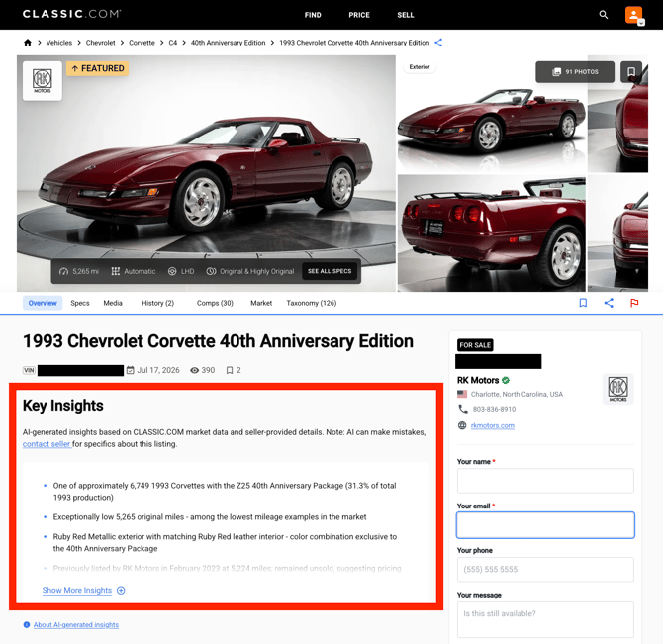Click the CLASSIC.COM logo
The height and width of the screenshot is (644, 663).
[x=72, y=14]
